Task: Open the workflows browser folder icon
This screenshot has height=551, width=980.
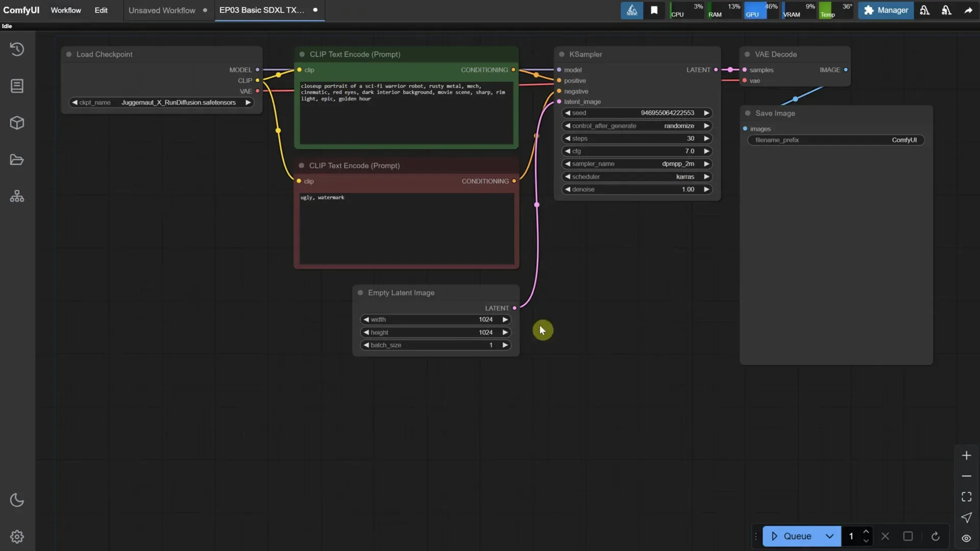Action: (17, 160)
